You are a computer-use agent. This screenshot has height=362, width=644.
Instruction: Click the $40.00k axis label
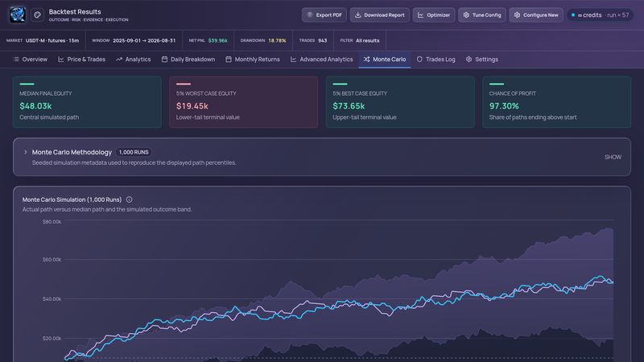coord(52,298)
